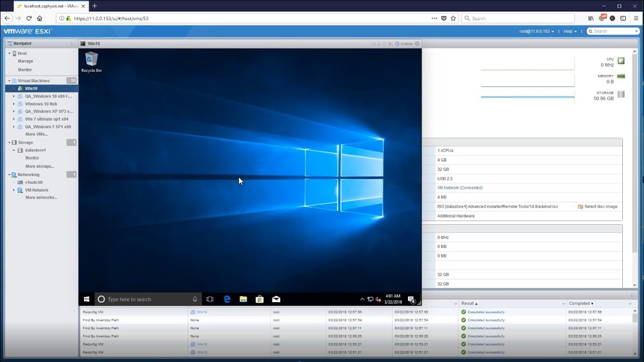Click the More VMs... link
This screenshot has width=644, height=362.
point(37,134)
